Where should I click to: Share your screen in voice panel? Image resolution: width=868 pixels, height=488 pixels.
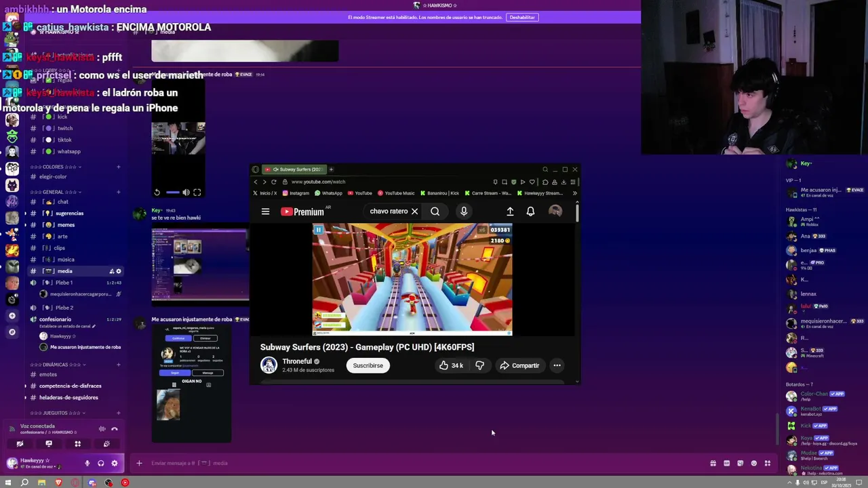coord(49,444)
